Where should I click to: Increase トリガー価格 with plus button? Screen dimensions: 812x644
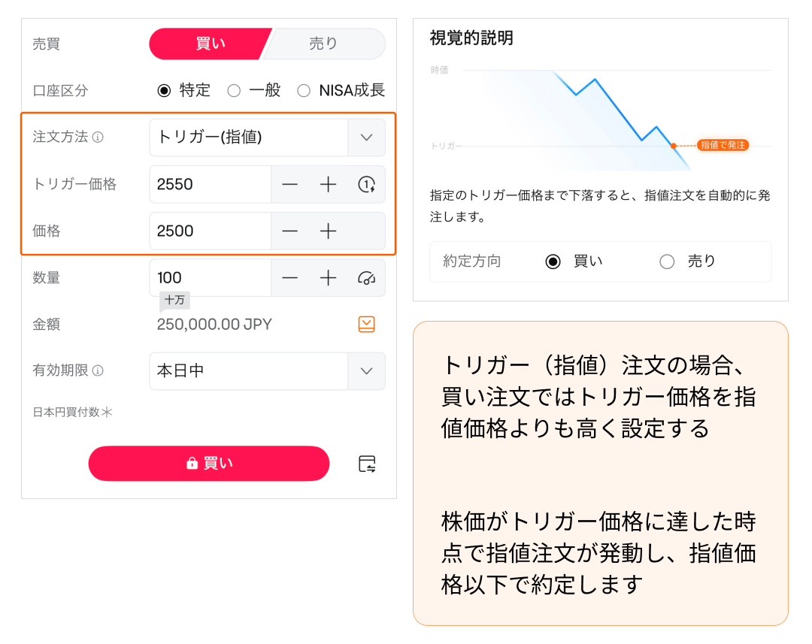tap(328, 185)
